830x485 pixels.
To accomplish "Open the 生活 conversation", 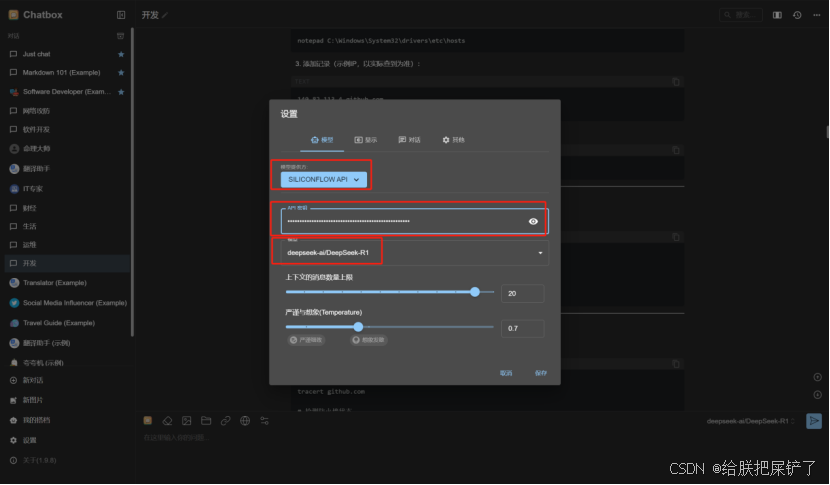I will [67, 227].
